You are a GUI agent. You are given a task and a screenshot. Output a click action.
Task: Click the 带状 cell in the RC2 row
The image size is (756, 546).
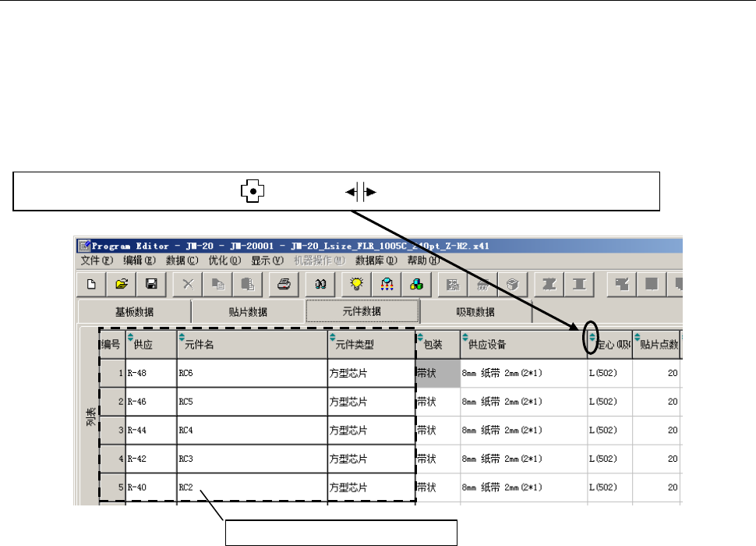pyautogui.click(x=438, y=487)
